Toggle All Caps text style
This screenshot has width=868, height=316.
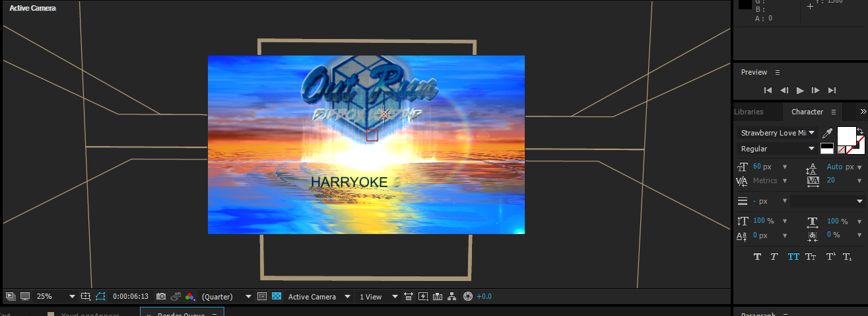point(793,257)
